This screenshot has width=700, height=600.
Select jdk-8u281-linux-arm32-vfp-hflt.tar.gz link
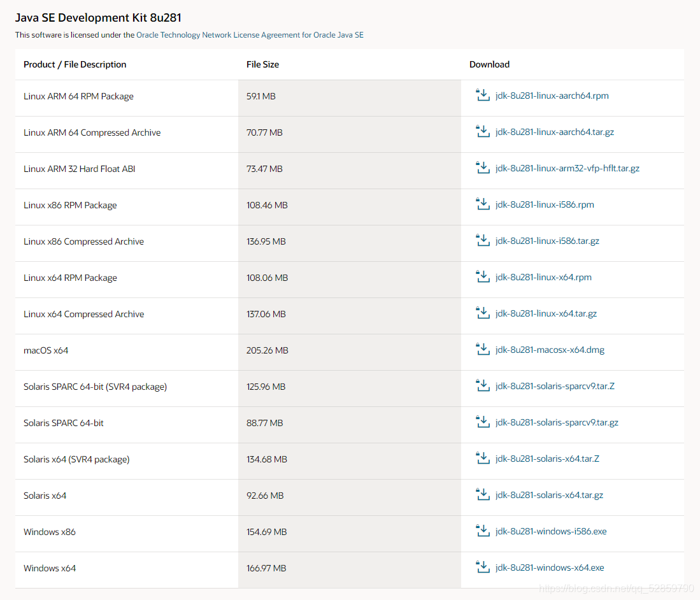click(568, 168)
